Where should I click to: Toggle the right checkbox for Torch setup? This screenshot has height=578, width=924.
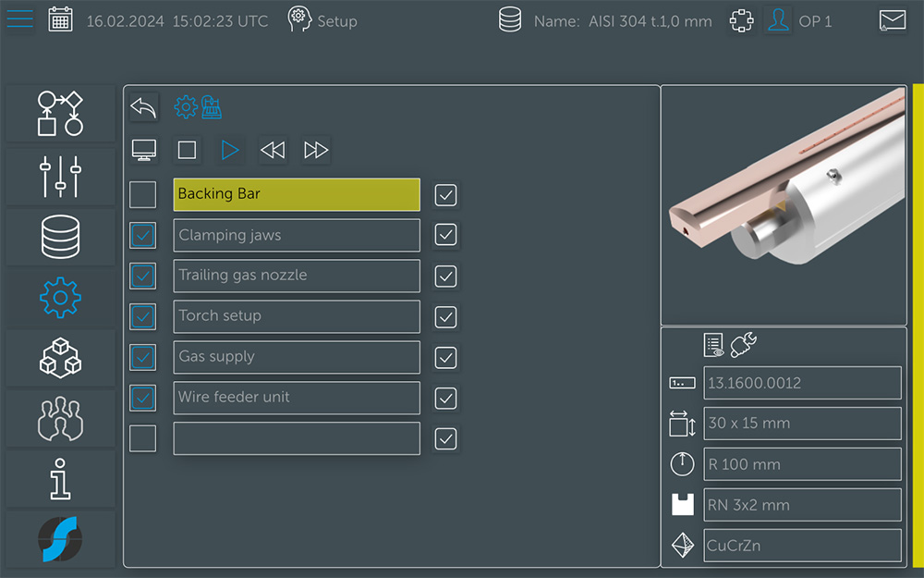[445, 316]
